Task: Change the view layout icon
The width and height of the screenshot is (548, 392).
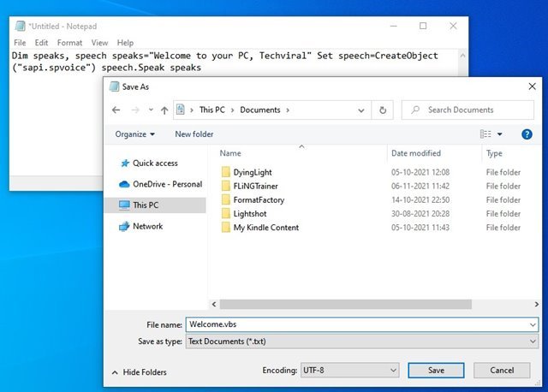Action: (x=485, y=134)
